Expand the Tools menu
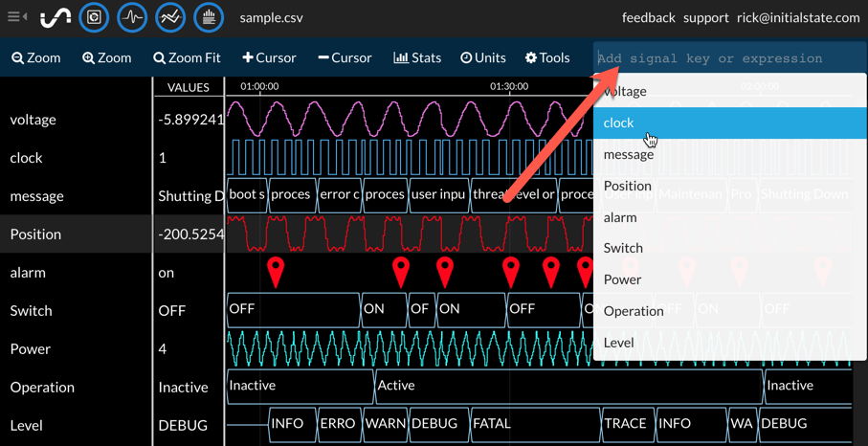This screenshot has height=446, width=868. tap(547, 58)
